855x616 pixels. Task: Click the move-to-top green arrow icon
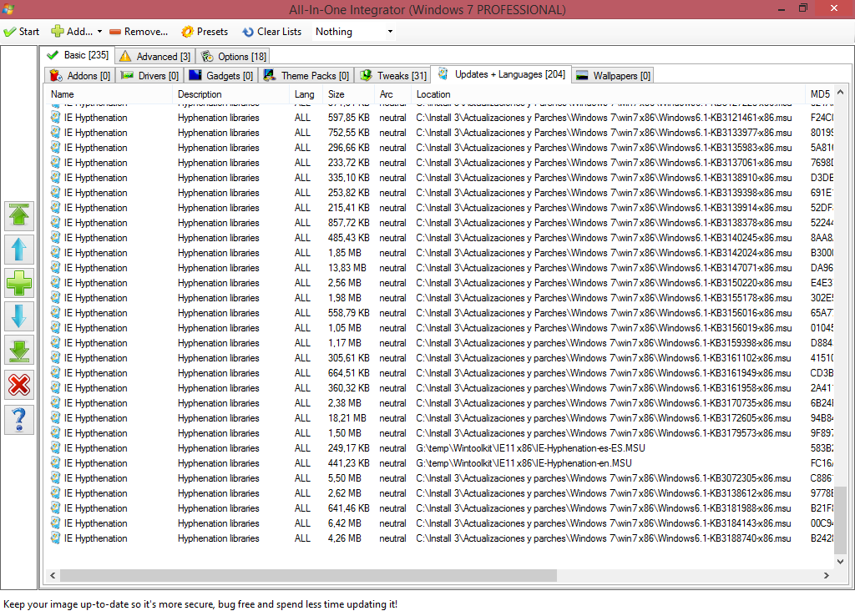(19, 215)
